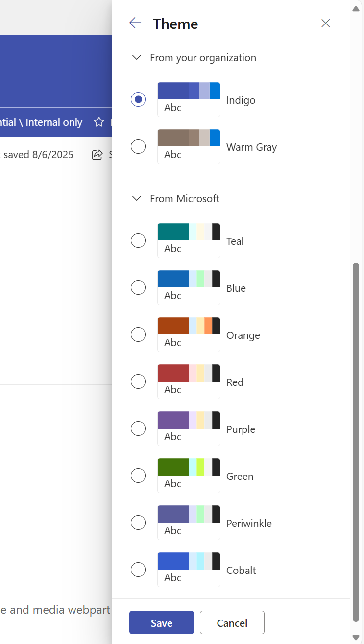The image size is (364, 644).
Task: Collapse the From Microsoft section
Action: (136, 198)
